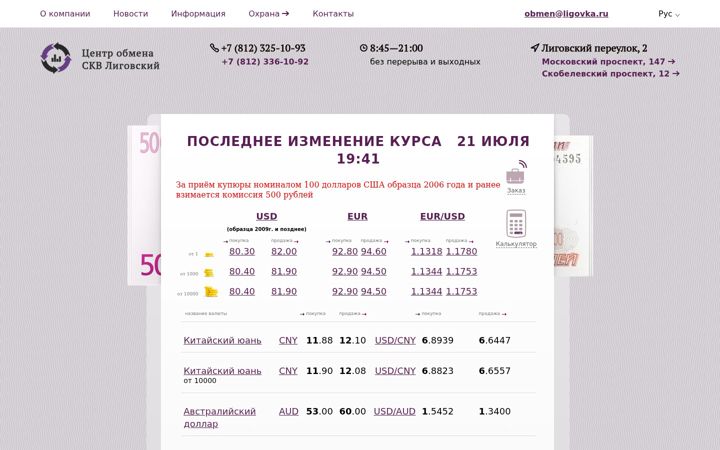Click AUD buy rate 53.00
The height and width of the screenshot is (450, 720).
point(320,411)
